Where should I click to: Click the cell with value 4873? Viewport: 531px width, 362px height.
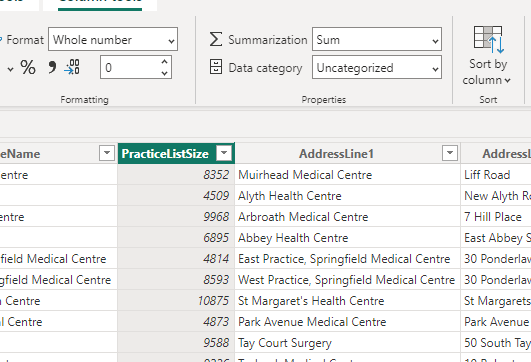(x=176, y=322)
